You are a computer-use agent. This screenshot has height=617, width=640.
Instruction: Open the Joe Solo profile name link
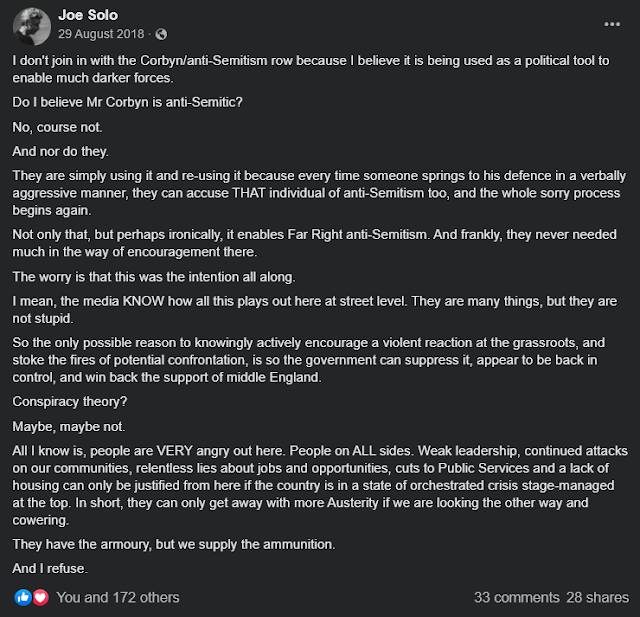point(88,15)
